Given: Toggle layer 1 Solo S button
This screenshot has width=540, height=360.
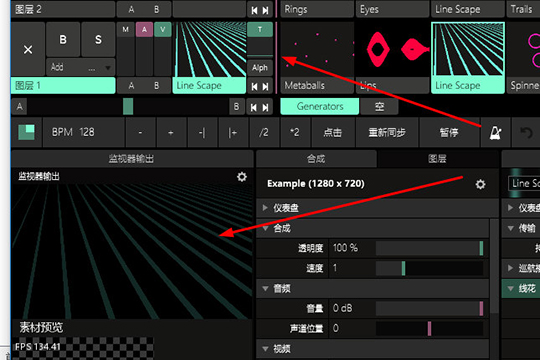Looking at the screenshot, I should coord(98,40).
